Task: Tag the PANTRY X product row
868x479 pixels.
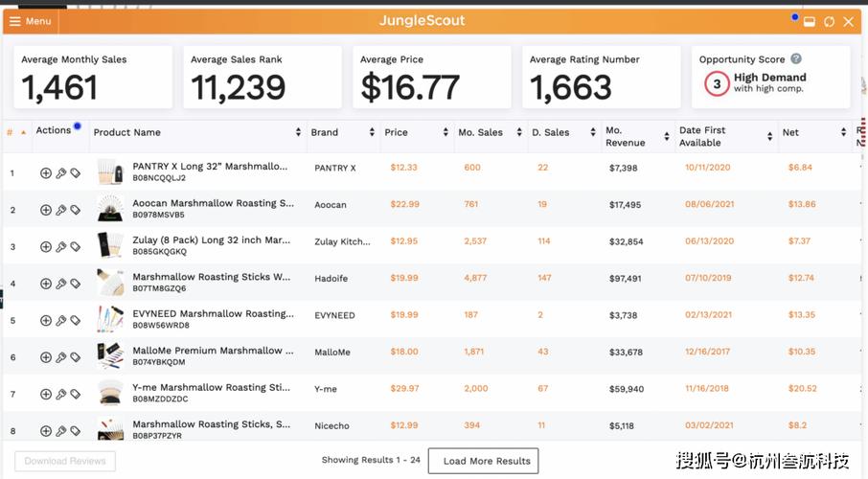Action: (76, 173)
